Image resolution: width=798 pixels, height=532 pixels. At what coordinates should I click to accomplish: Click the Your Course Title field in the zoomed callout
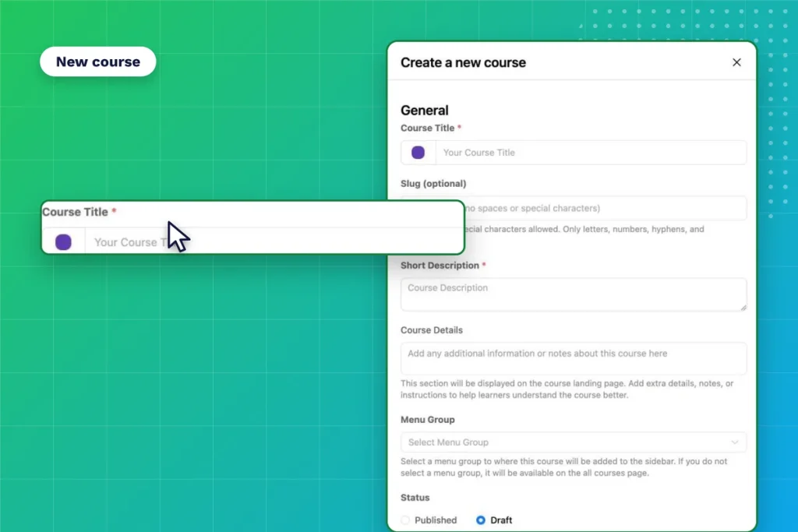pos(274,242)
